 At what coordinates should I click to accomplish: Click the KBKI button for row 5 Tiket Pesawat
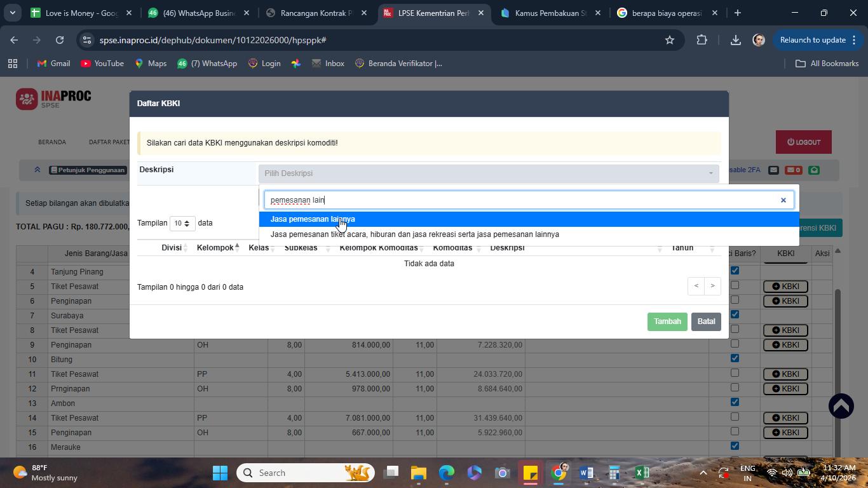point(785,287)
